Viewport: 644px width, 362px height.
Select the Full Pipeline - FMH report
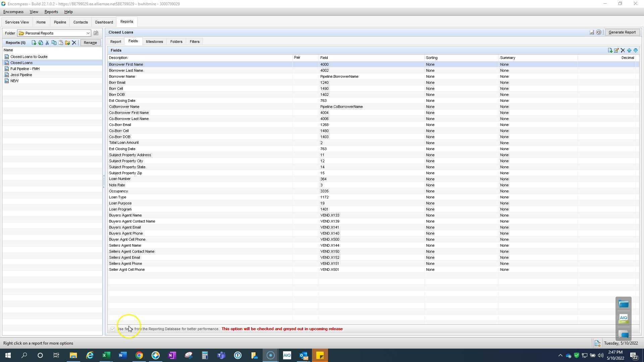25,69
